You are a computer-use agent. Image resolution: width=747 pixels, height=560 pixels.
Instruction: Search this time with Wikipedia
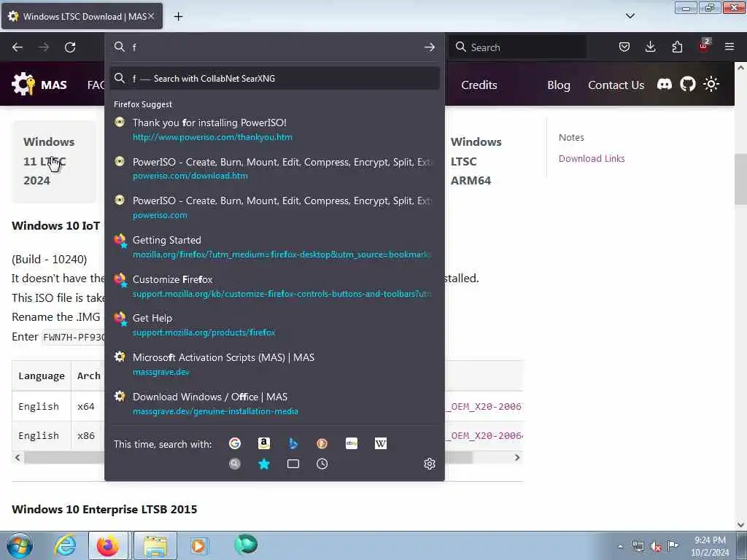tap(381, 444)
